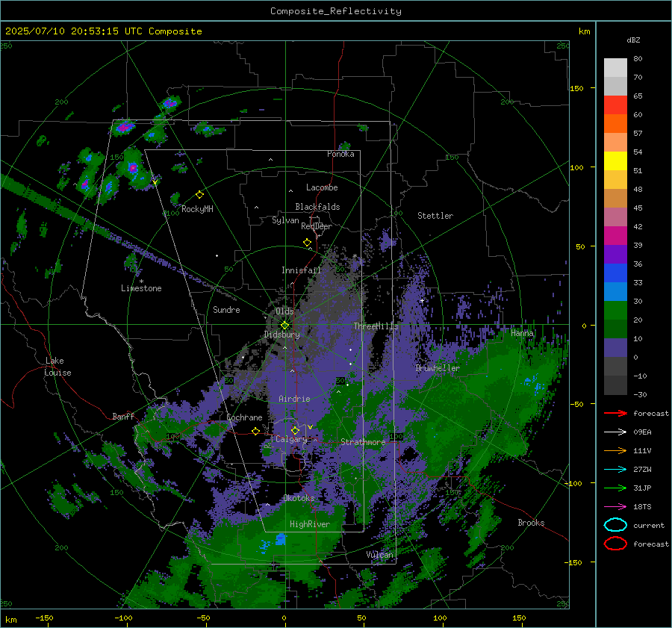Click the Lake Louise label
The image size is (672, 628).
pos(57,367)
